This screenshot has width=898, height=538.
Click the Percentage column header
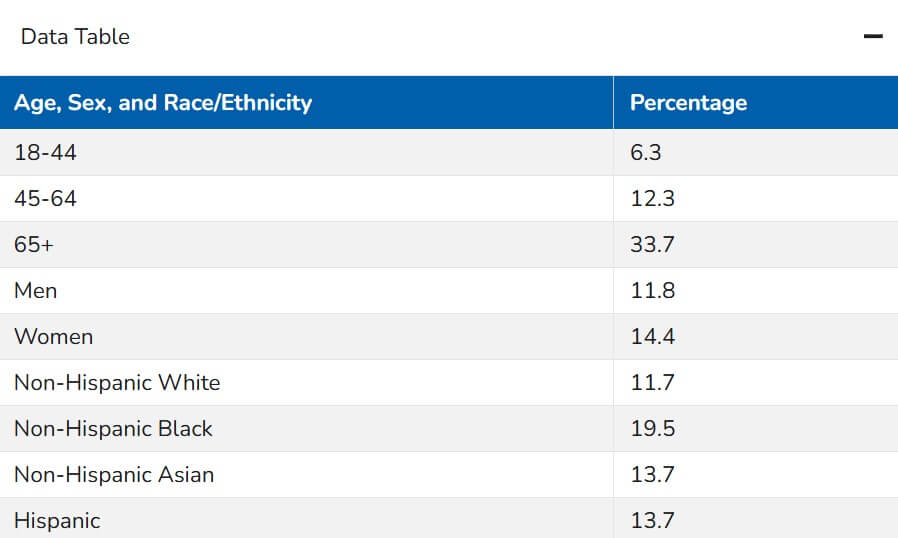688,103
